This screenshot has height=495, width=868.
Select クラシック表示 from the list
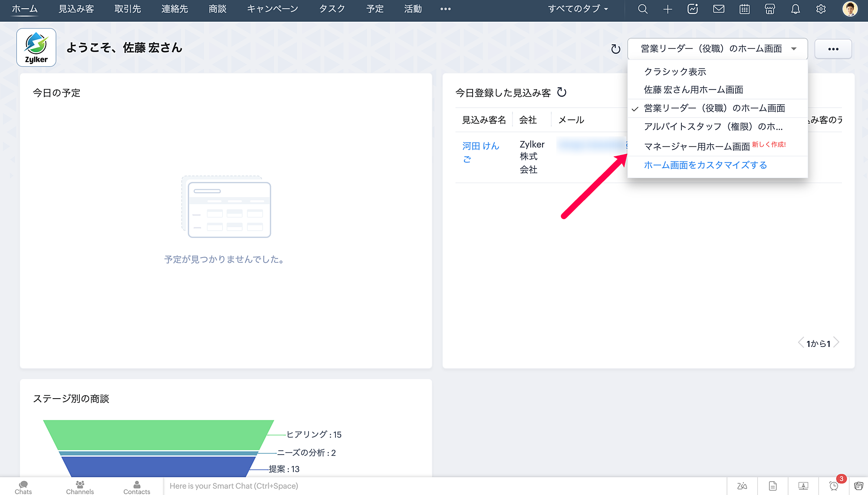pyautogui.click(x=675, y=72)
